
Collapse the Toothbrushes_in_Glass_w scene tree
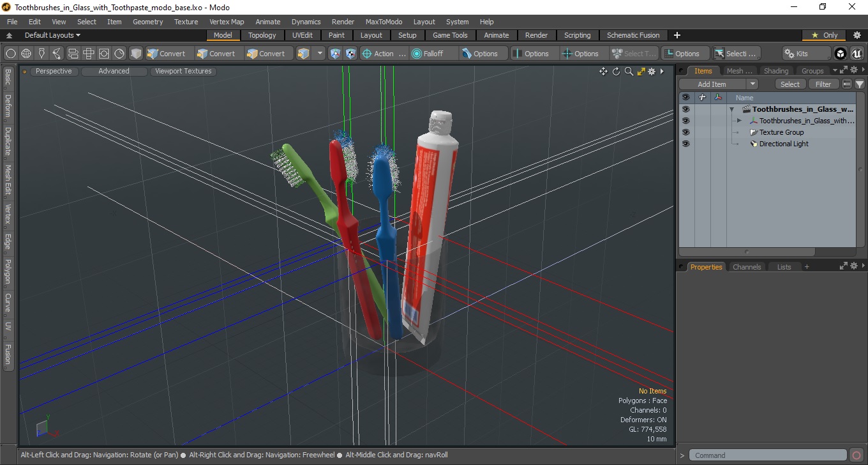731,109
